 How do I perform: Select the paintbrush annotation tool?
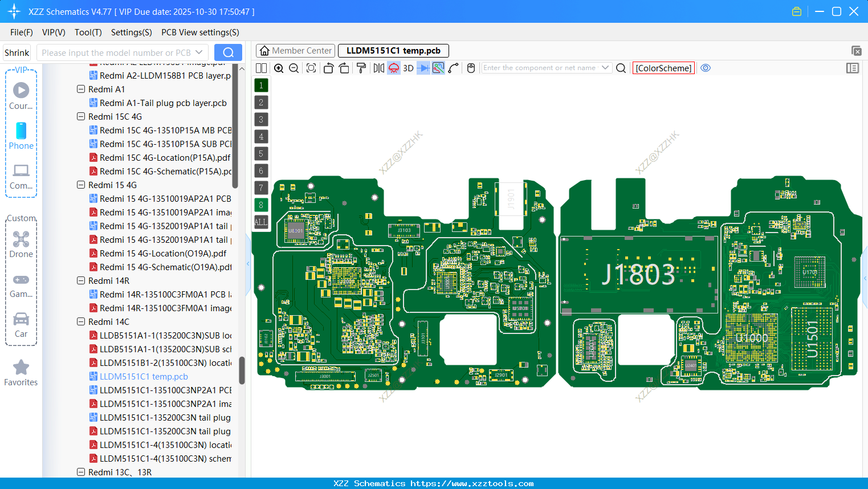[361, 68]
